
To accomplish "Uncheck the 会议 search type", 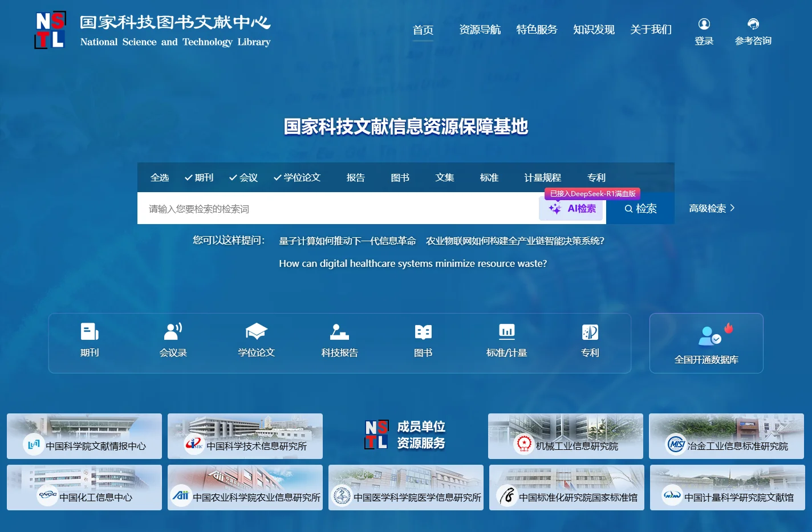I will point(243,177).
